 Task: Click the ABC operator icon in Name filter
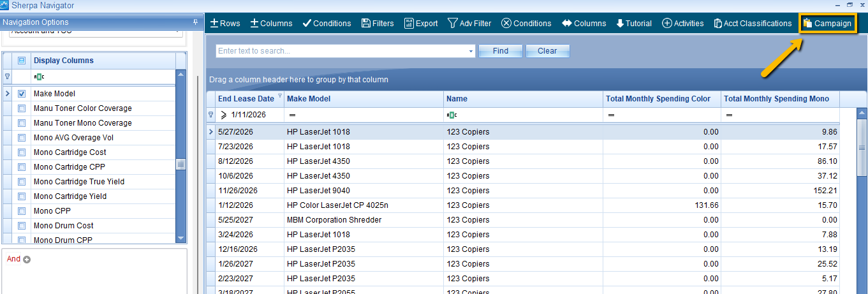(452, 115)
